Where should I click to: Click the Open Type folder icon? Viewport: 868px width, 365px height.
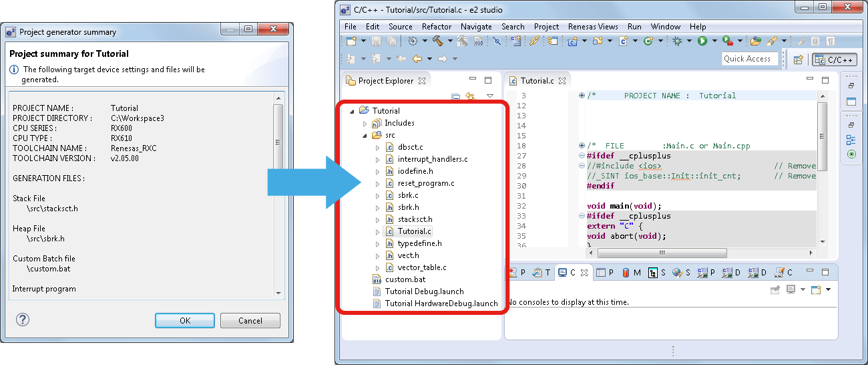pyautogui.click(x=755, y=41)
